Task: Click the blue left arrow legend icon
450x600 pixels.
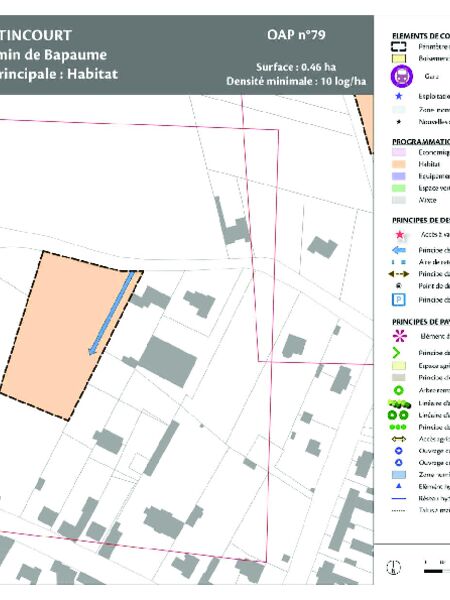Action: 399,250
